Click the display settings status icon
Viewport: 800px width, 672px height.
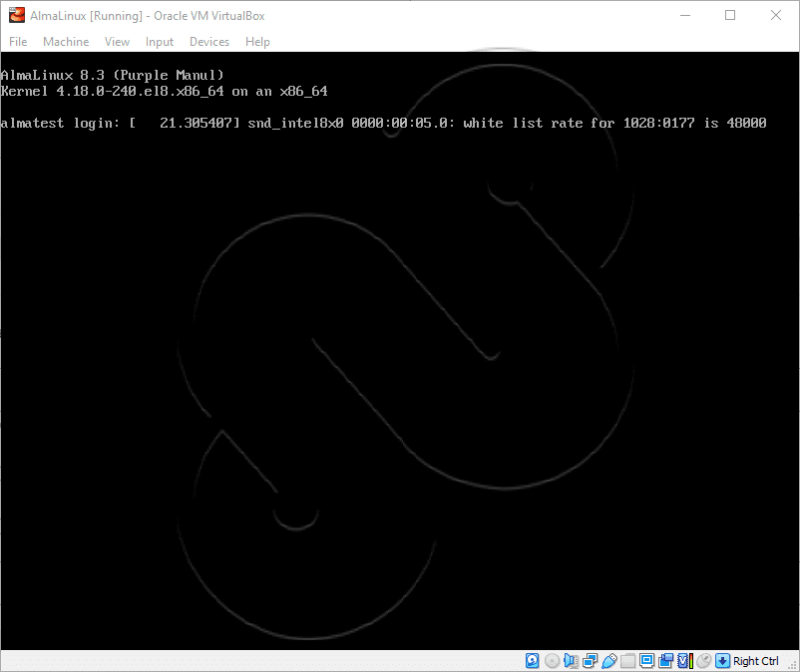click(646, 661)
